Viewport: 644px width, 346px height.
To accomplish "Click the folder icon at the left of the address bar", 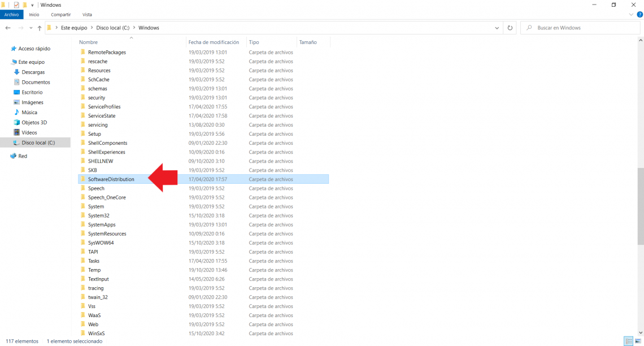I will tap(49, 27).
